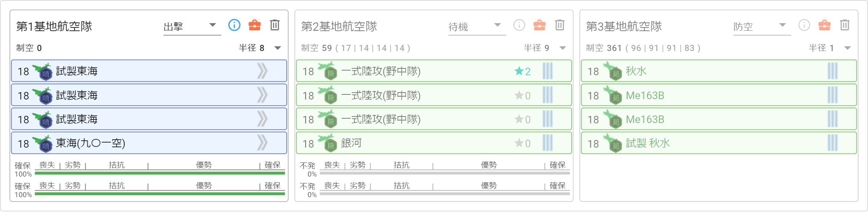This screenshot has width=868, height=212.
Task: Click aircraft icon of 銀河 row
Action: click(x=328, y=143)
